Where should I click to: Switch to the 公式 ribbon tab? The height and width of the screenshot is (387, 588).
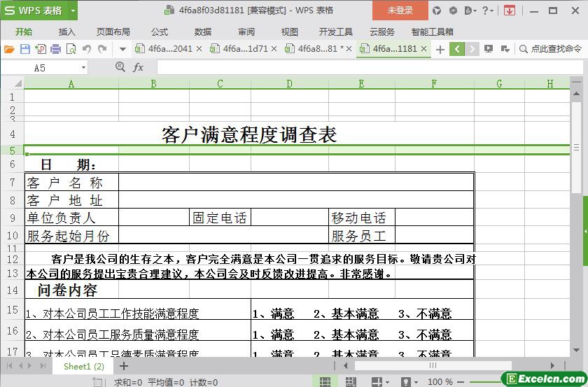(x=160, y=31)
